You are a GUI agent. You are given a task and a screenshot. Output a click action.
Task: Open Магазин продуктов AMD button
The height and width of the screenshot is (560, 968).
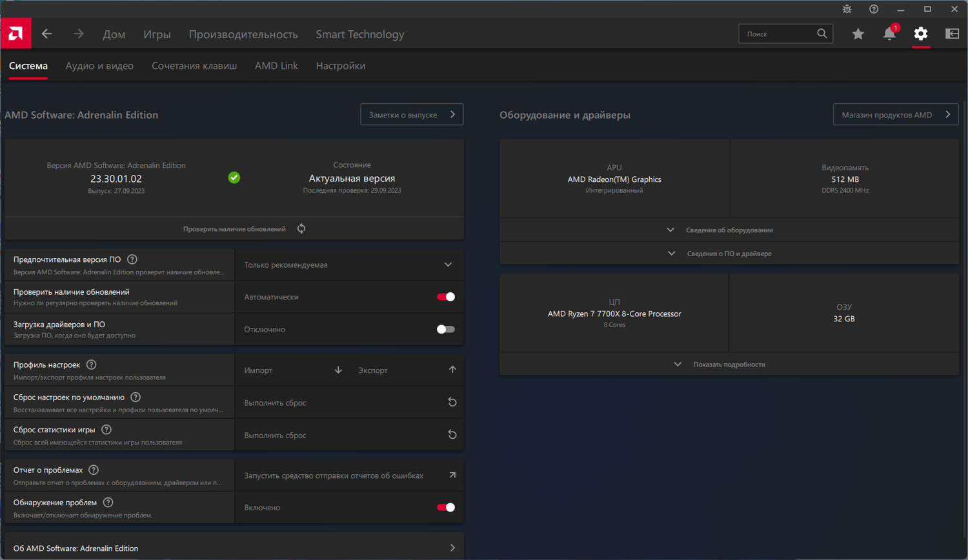(896, 115)
